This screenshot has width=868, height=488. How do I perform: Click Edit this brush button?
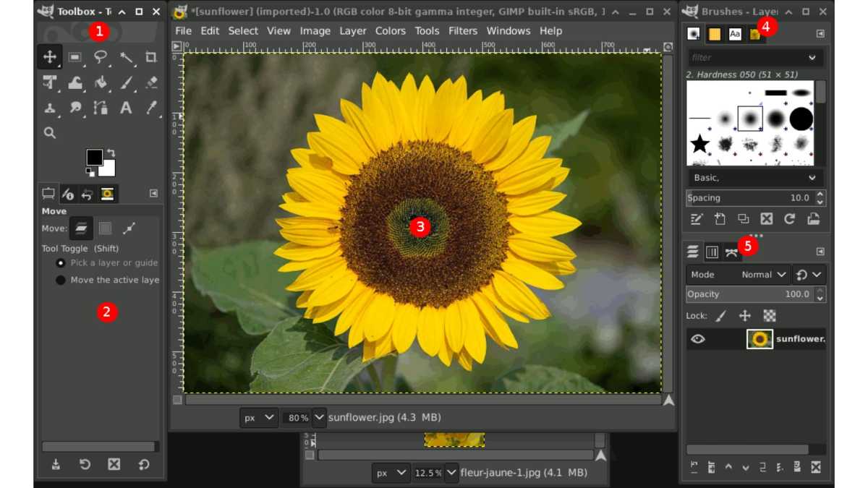[697, 219]
